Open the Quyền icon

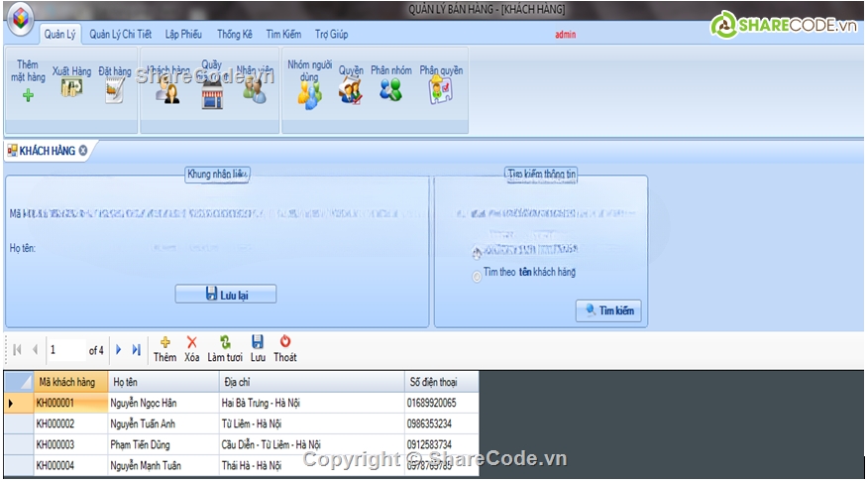[x=351, y=91]
